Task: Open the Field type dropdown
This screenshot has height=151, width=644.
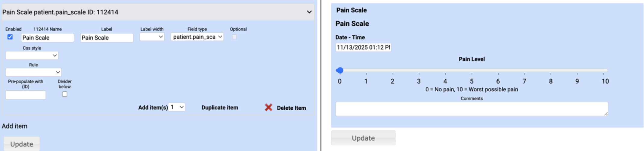Action: click(x=197, y=37)
